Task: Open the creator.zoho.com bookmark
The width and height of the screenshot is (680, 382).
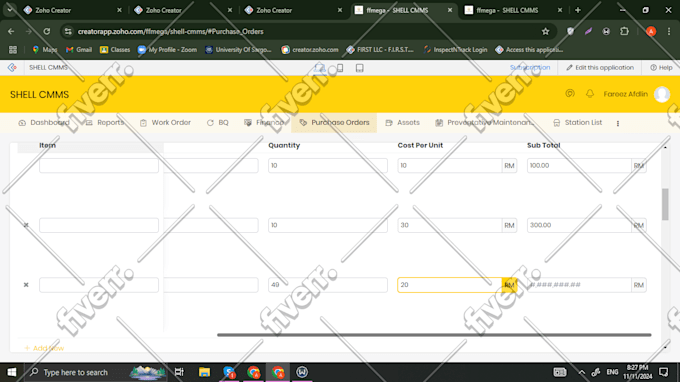Action: tap(310, 50)
